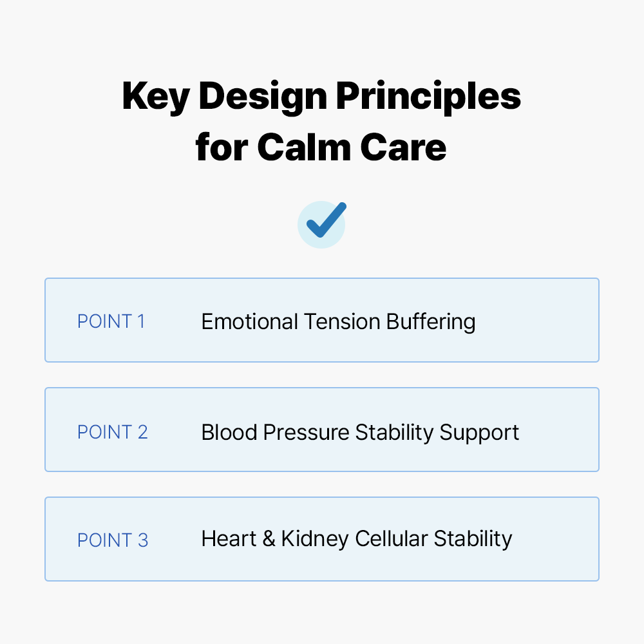This screenshot has width=644, height=644.
Task: Choose the POINT 3 label
Action: [x=112, y=540]
